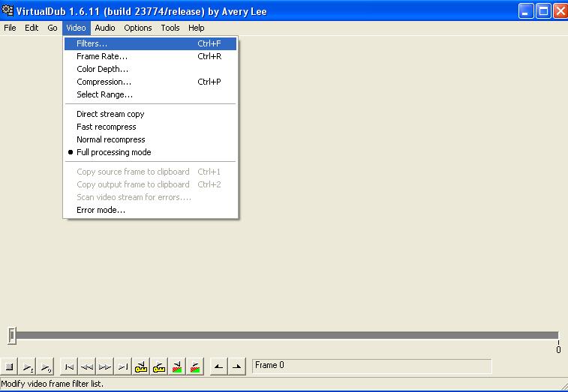Set the mark-out selection end

[x=237, y=367]
